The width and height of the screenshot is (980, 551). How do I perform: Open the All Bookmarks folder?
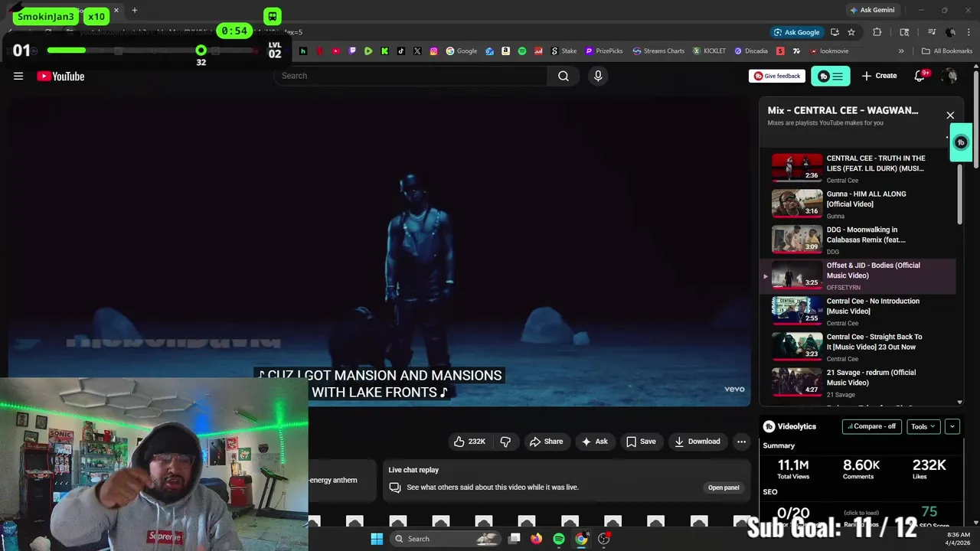point(947,51)
